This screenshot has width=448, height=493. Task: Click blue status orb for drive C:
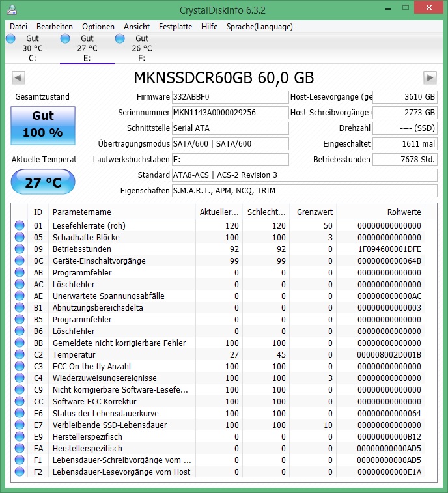pyautogui.click(x=10, y=38)
